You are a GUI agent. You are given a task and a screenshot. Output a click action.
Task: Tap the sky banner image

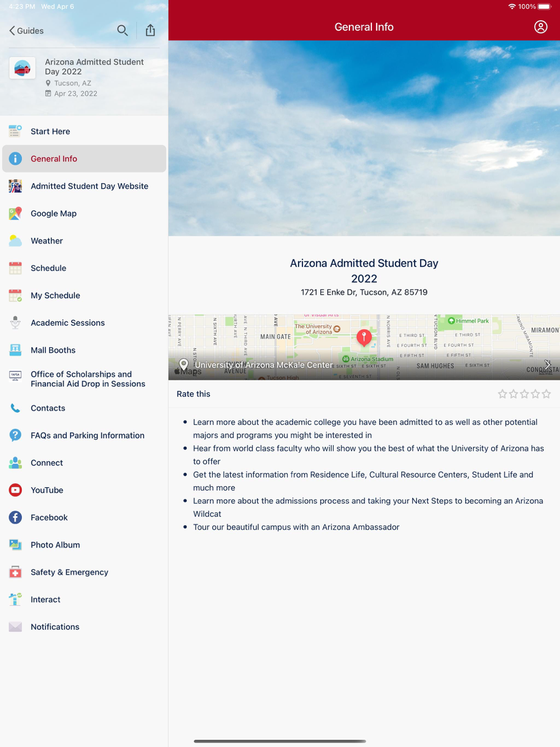tap(364, 138)
